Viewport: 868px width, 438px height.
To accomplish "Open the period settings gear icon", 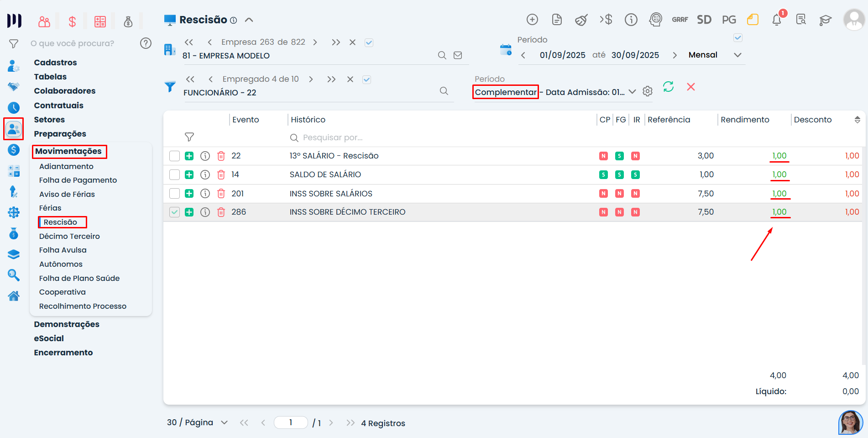I will [647, 91].
